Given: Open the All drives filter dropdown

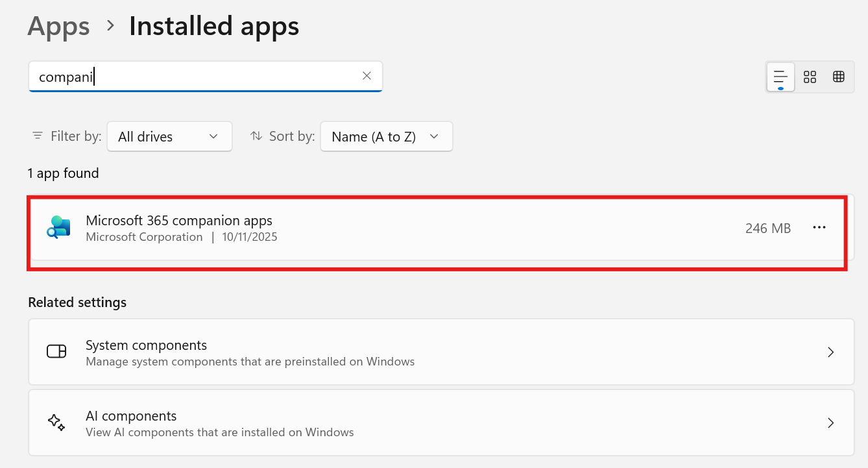Looking at the screenshot, I should 169,136.
